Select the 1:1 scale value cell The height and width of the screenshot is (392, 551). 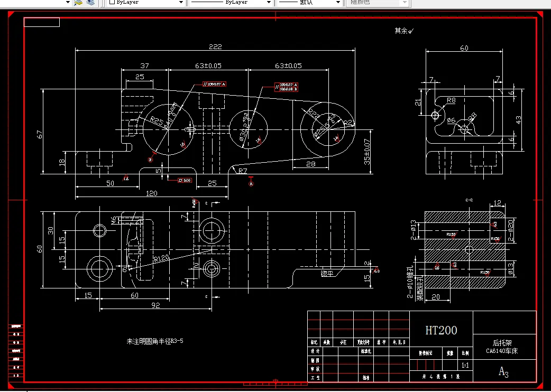[465, 366]
